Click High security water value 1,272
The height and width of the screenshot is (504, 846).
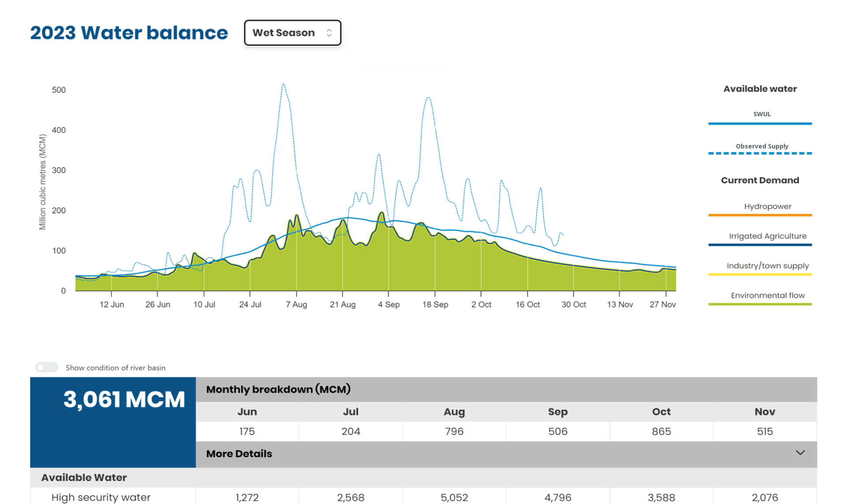tap(247, 498)
